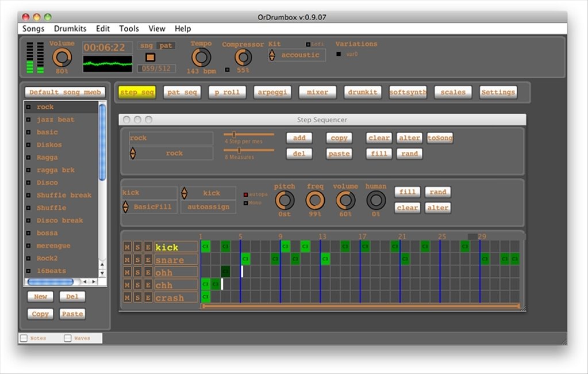Select jazz beat pattern in list

[x=61, y=120]
